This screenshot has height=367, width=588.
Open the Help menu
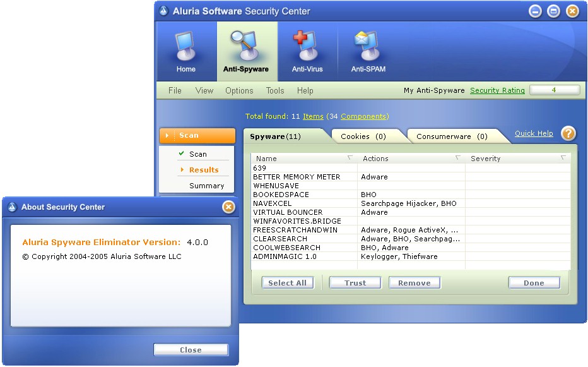tap(305, 90)
